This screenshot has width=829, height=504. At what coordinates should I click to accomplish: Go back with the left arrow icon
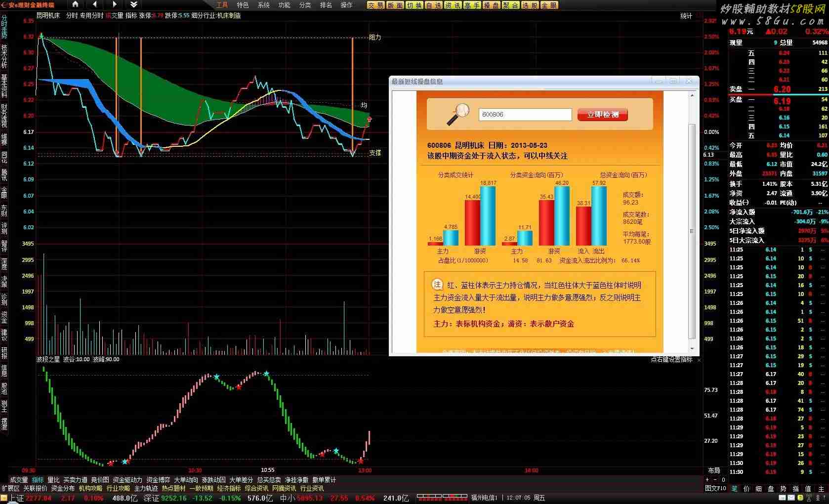pyautogui.click(x=95, y=4)
